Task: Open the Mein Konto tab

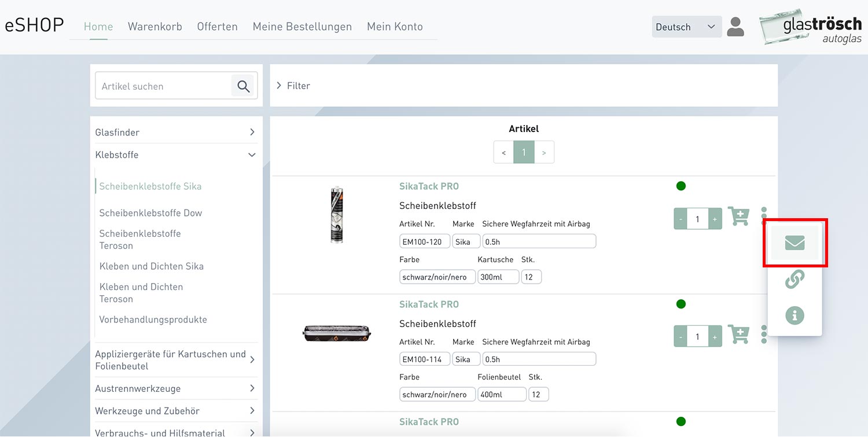Action: pos(395,27)
